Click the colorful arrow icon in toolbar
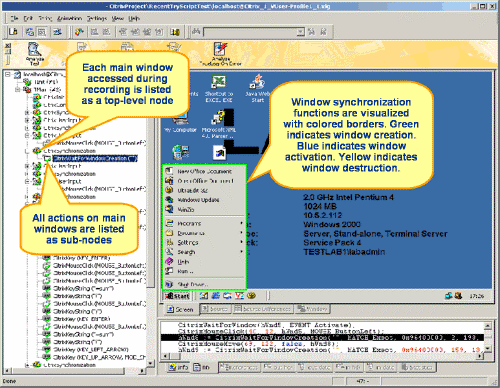Viewport: 500px width, 388px height. click(x=79, y=32)
